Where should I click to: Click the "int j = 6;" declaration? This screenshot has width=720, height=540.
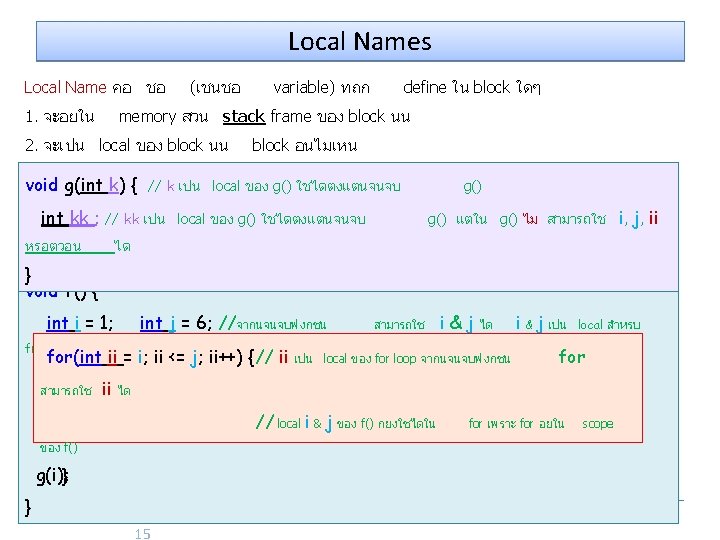pyautogui.click(x=177, y=323)
